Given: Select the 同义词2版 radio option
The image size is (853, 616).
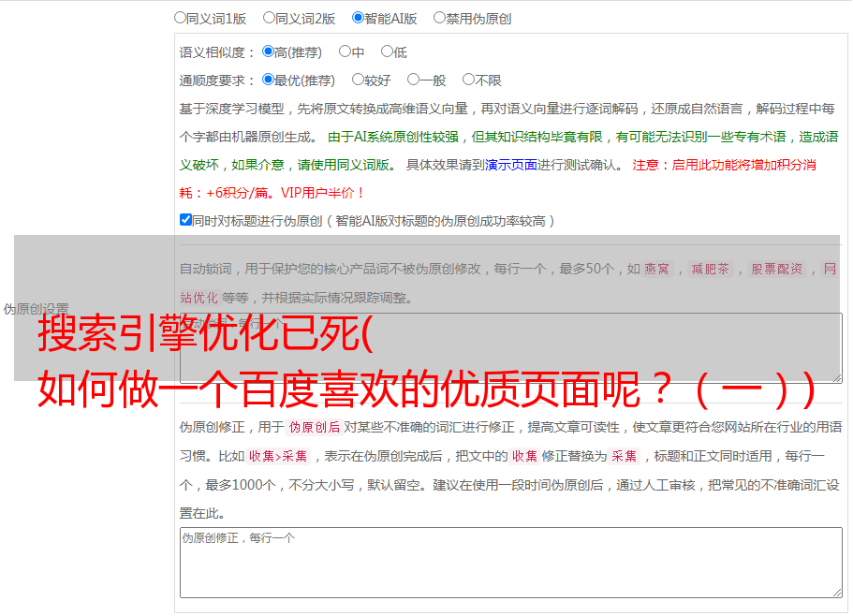Looking at the screenshot, I should [269, 18].
